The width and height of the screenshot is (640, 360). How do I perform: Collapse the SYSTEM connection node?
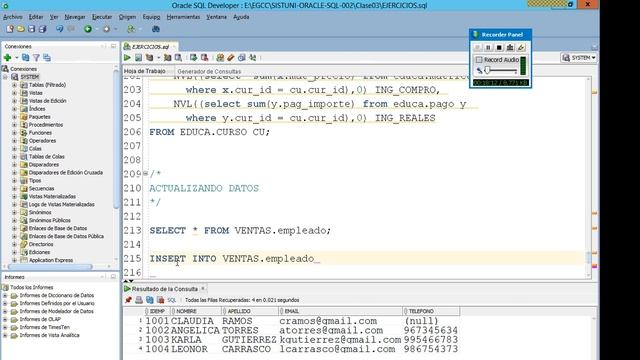6,77
